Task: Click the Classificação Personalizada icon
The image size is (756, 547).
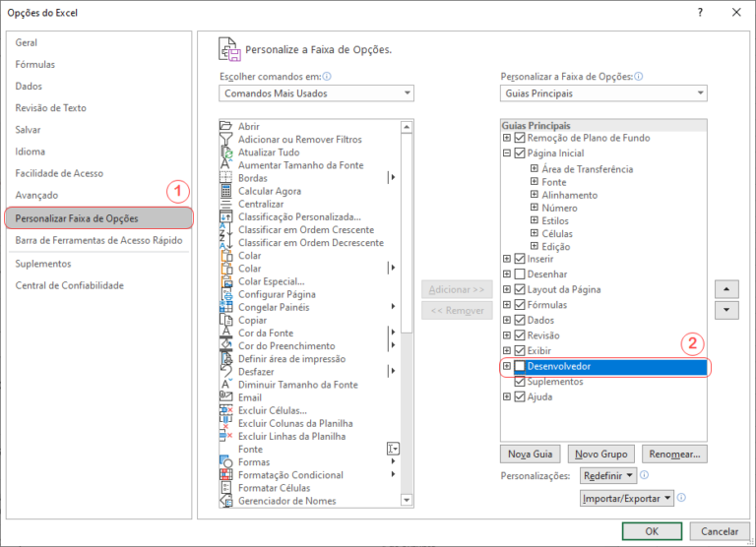Action: point(225,216)
